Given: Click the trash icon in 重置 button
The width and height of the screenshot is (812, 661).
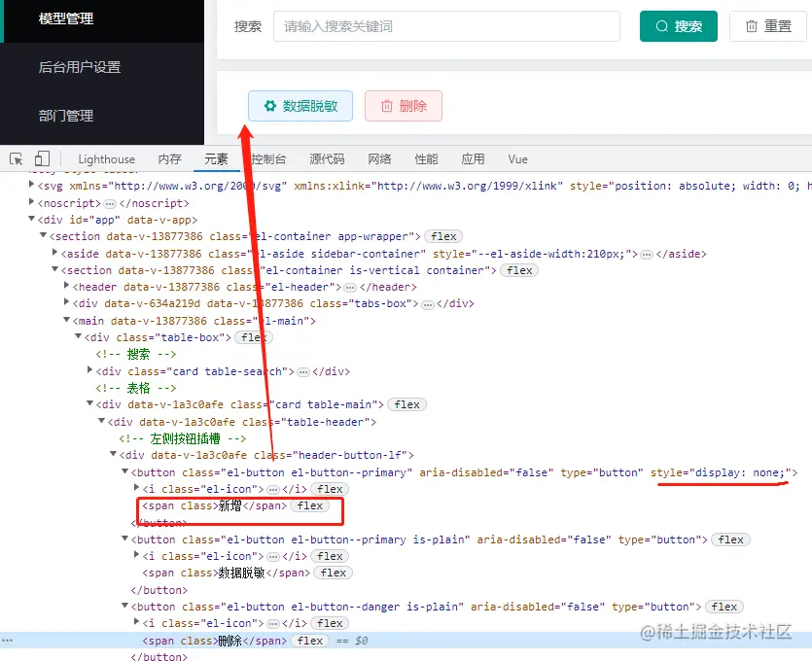Looking at the screenshot, I should 751,26.
